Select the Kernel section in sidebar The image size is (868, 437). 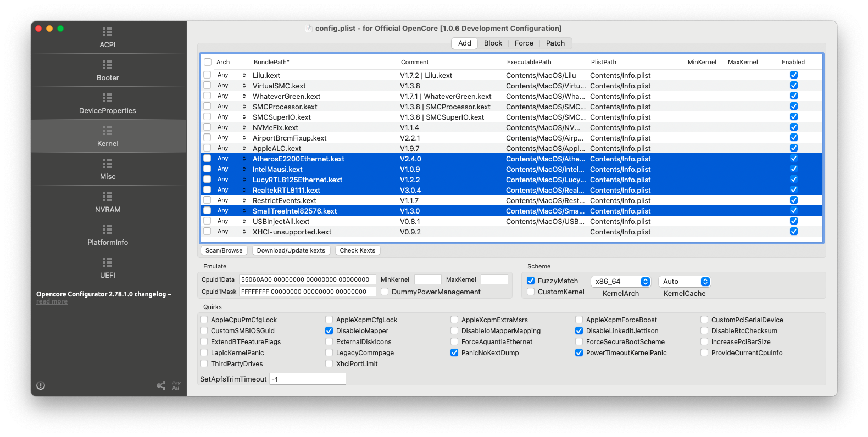coord(108,136)
